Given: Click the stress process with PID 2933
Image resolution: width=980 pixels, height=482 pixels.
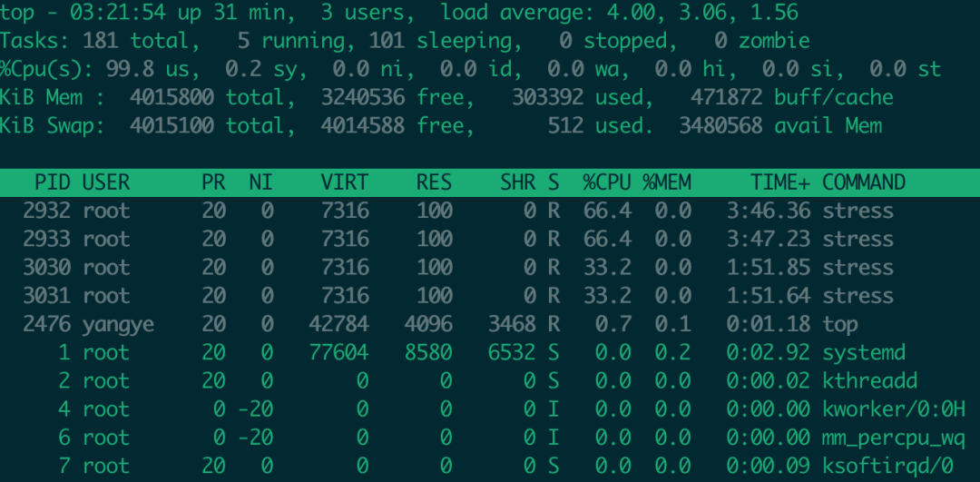Looking at the screenshot, I should click(x=490, y=239).
